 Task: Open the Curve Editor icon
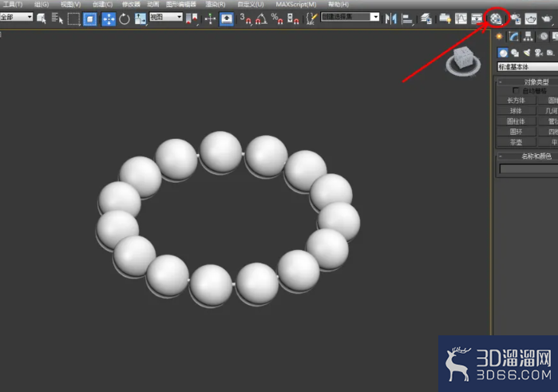(461, 19)
